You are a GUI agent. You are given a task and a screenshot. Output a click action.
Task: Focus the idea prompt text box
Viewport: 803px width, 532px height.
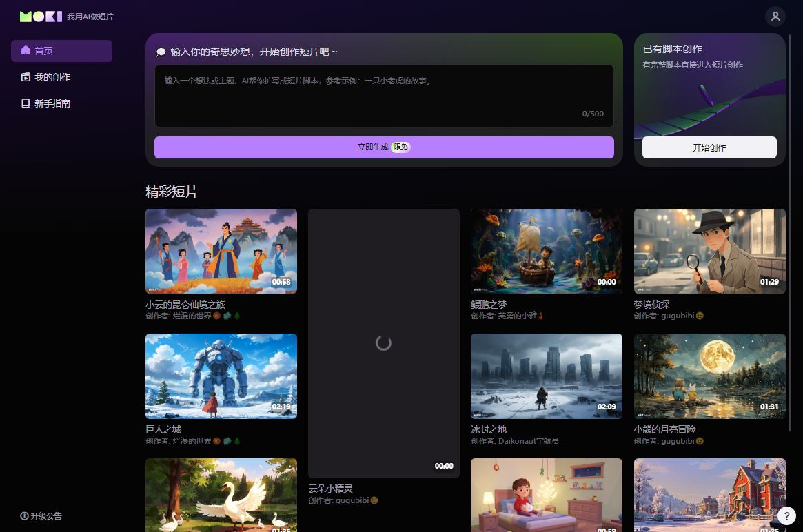(384, 95)
